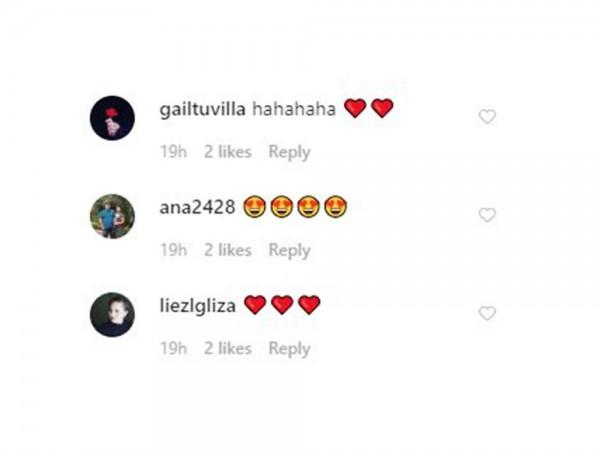This screenshot has height=450, width=600.
Task: Reply to ana2428's heart-eyes comment
Action: [x=289, y=251]
